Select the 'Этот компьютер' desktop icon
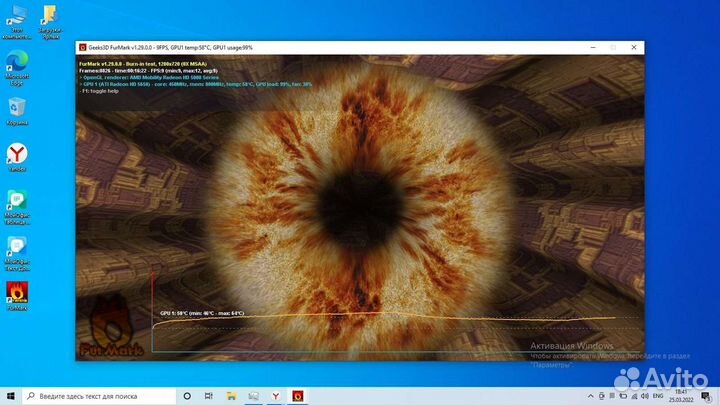Image resolution: width=720 pixels, height=405 pixels. point(17,15)
